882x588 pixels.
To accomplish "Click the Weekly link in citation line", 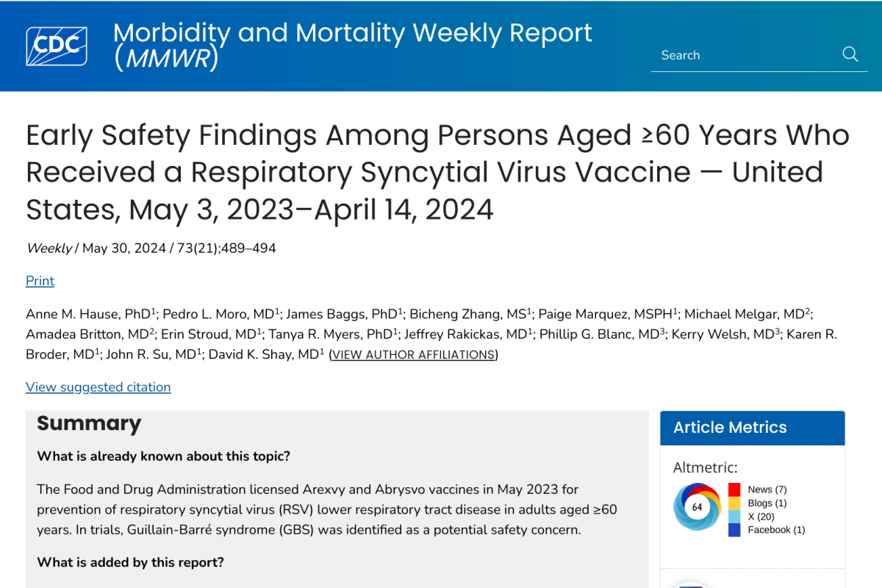I will (x=49, y=248).
